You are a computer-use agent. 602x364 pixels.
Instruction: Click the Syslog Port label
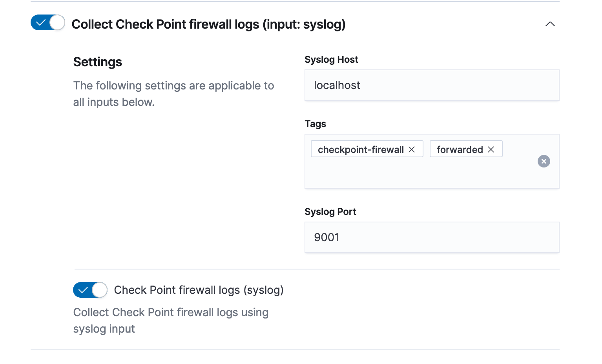coord(330,212)
